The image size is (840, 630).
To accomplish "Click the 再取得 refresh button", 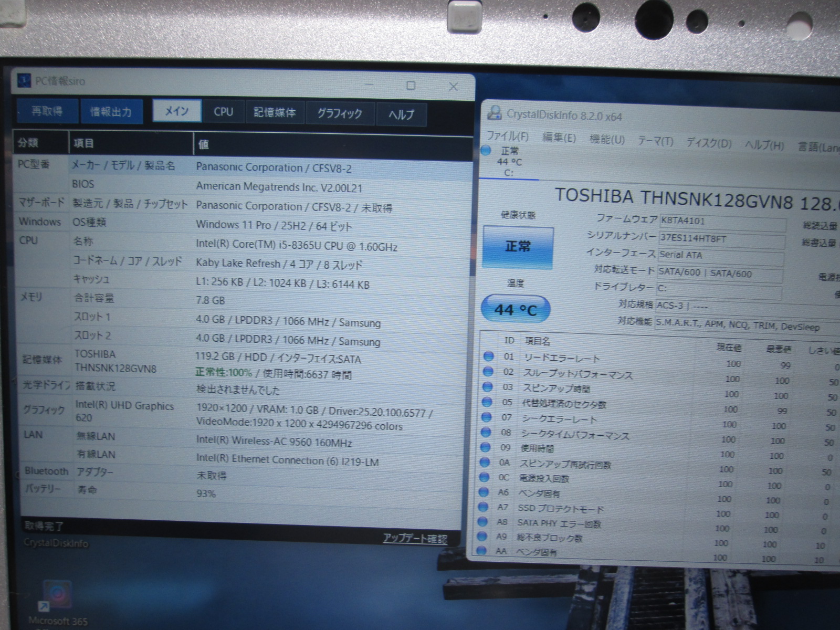I will pyautogui.click(x=47, y=111).
